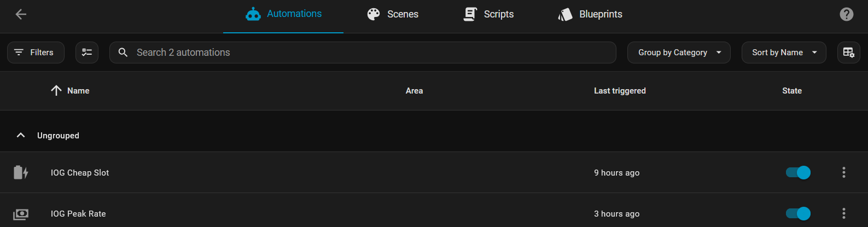The height and width of the screenshot is (227, 868).
Task: Open the help question mark icon
Action: coord(846,14)
